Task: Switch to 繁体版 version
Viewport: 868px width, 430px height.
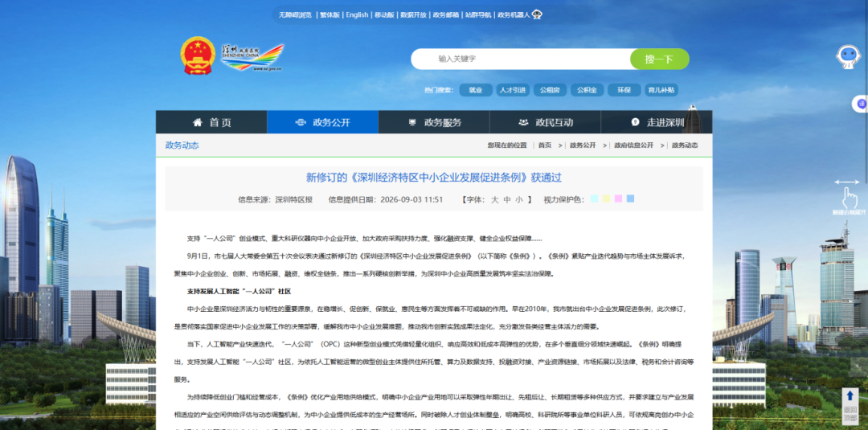Action: coord(330,15)
